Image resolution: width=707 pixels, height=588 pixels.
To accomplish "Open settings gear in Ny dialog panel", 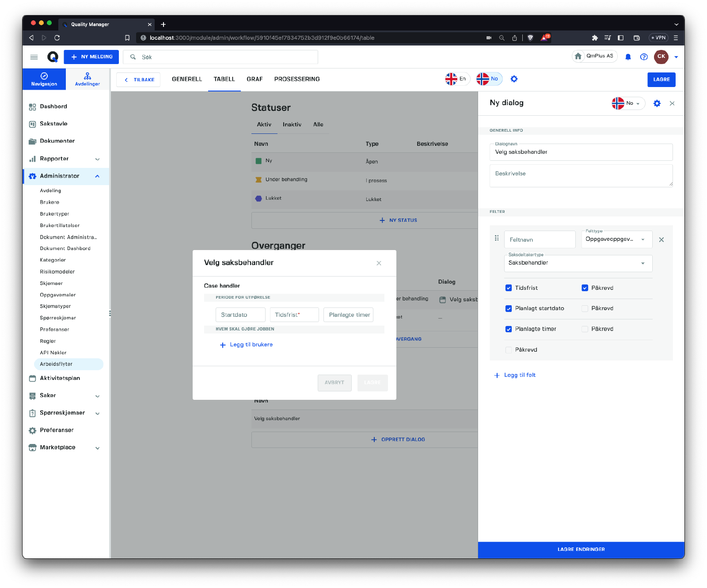I will point(657,103).
